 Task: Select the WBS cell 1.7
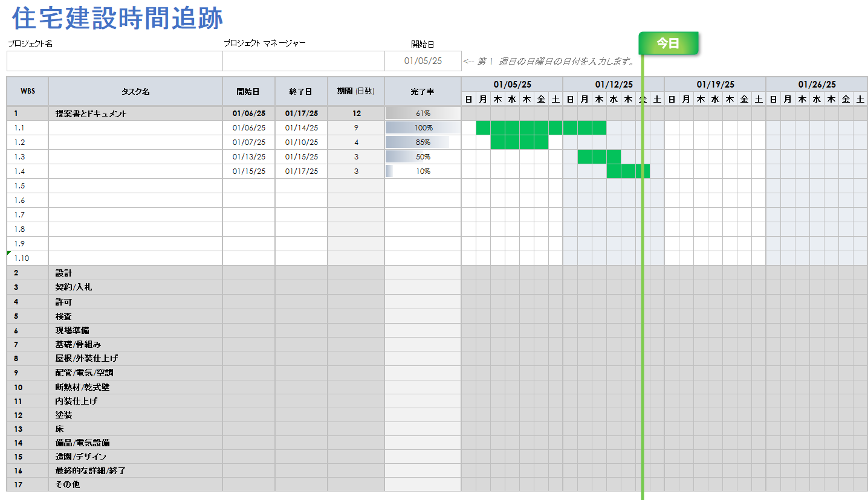click(28, 215)
